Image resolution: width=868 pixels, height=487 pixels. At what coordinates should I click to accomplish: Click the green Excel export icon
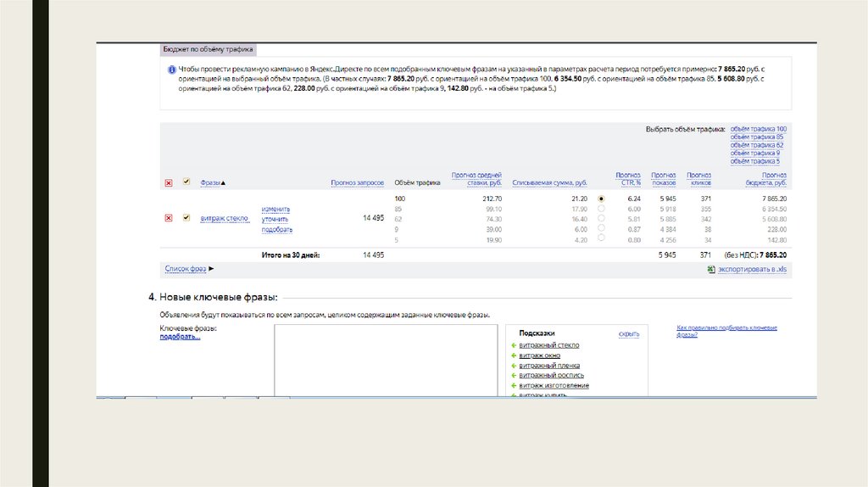coord(711,269)
